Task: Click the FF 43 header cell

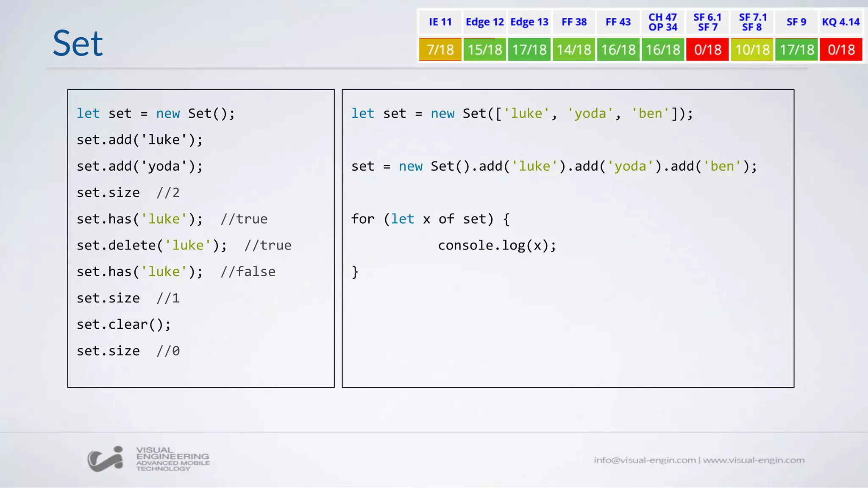Action: coord(618,22)
